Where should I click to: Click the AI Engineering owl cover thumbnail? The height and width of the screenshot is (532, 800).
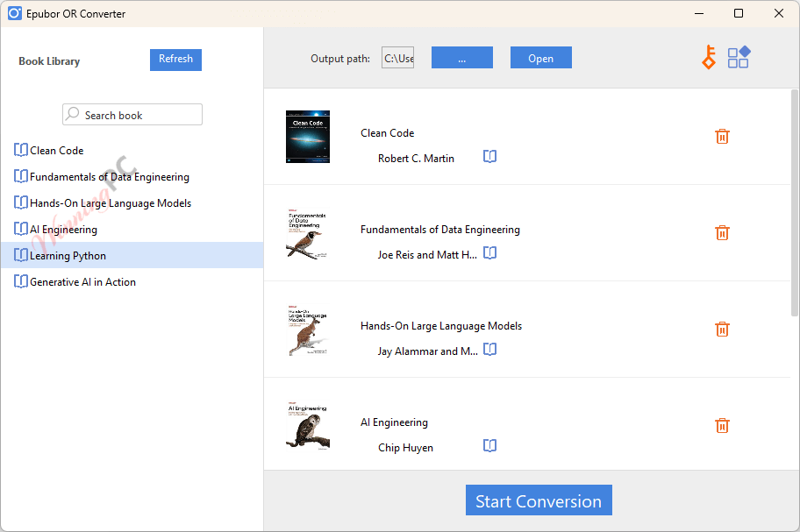coord(308,426)
